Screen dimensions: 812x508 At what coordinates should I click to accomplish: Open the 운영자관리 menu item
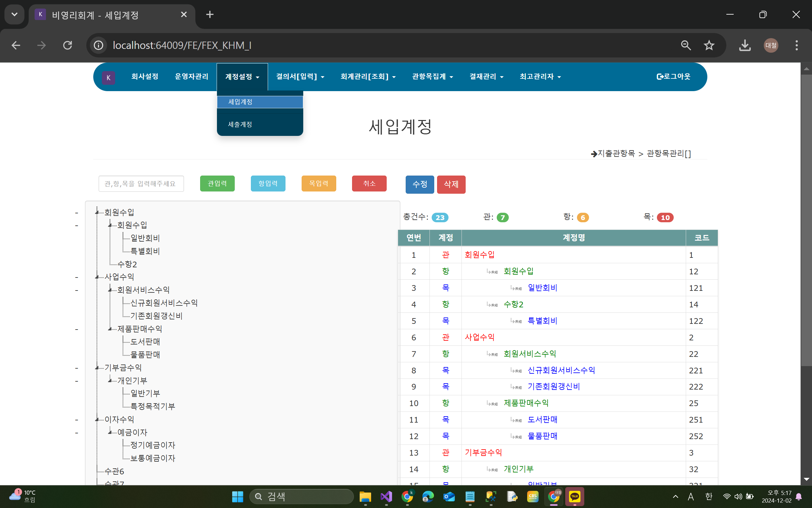click(x=192, y=77)
